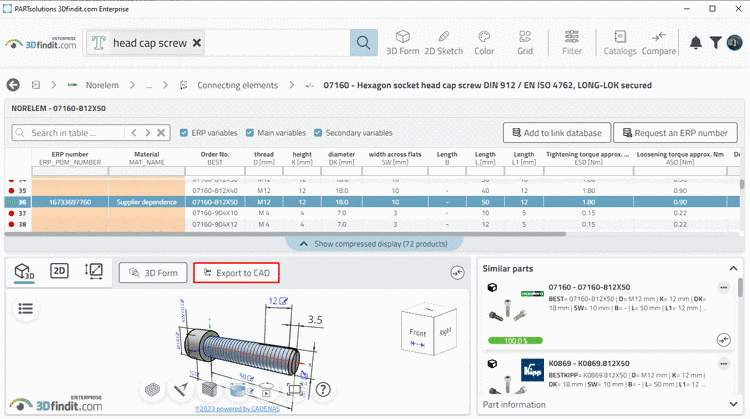The height and width of the screenshot is (419, 750).
Task: Click the compare icon above the 3D viewer
Action: click(x=458, y=273)
